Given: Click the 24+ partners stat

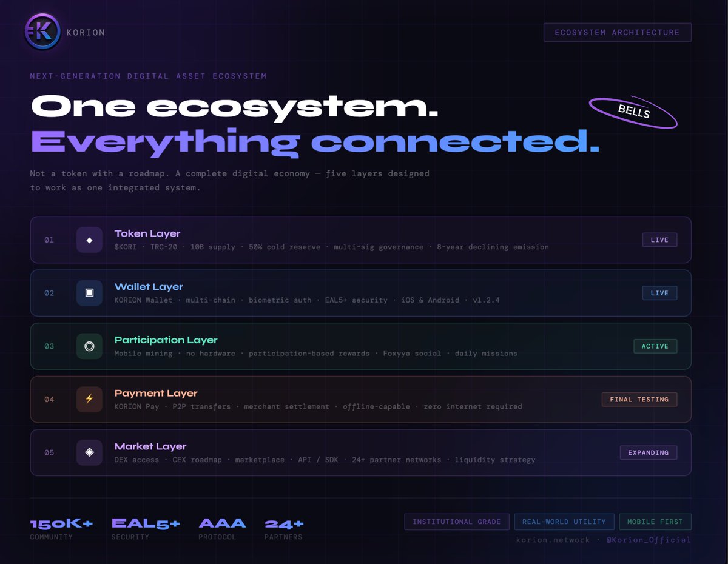Looking at the screenshot, I should point(284,528).
